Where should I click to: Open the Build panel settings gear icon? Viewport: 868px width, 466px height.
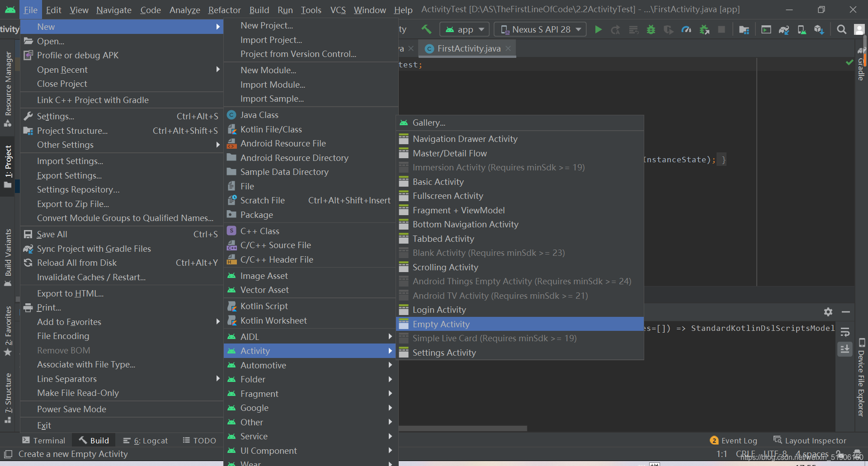pos(828,312)
